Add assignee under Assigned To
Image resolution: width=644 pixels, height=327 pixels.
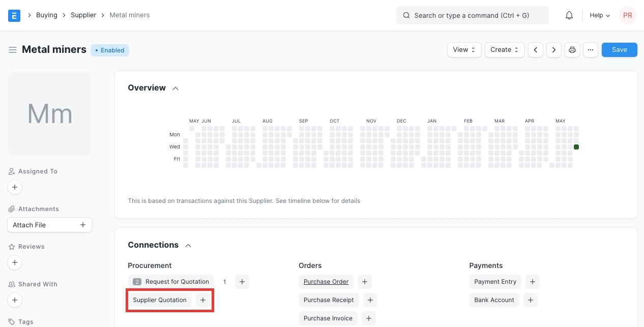[15, 188]
